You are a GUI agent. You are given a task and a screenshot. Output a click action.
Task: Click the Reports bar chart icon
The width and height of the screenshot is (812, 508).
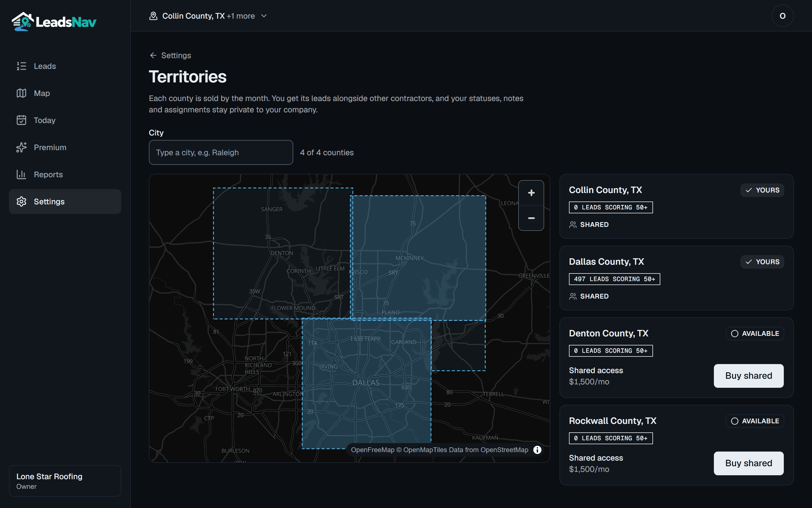[x=21, y=174]
